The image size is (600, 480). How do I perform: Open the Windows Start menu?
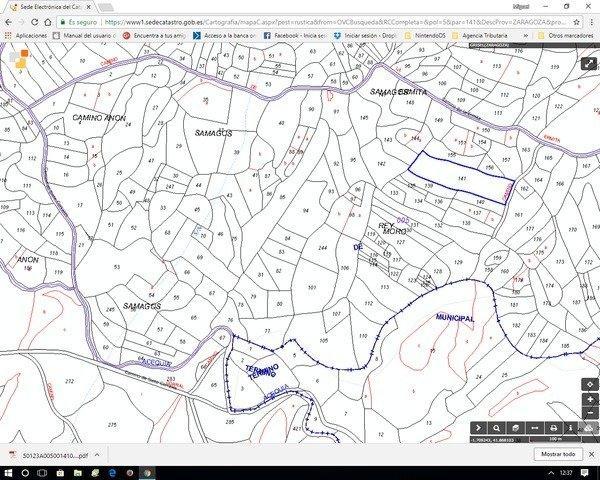pos(8,473)
